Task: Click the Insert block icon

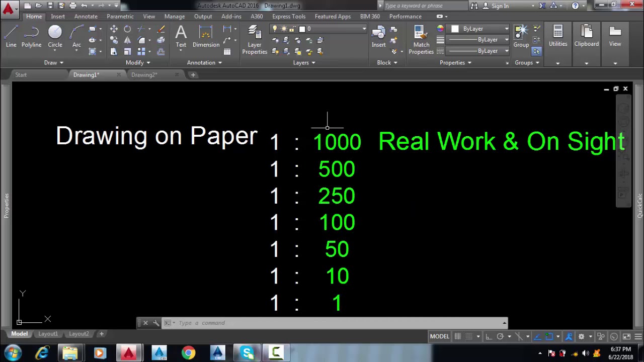Action: (x=378, y=37)
